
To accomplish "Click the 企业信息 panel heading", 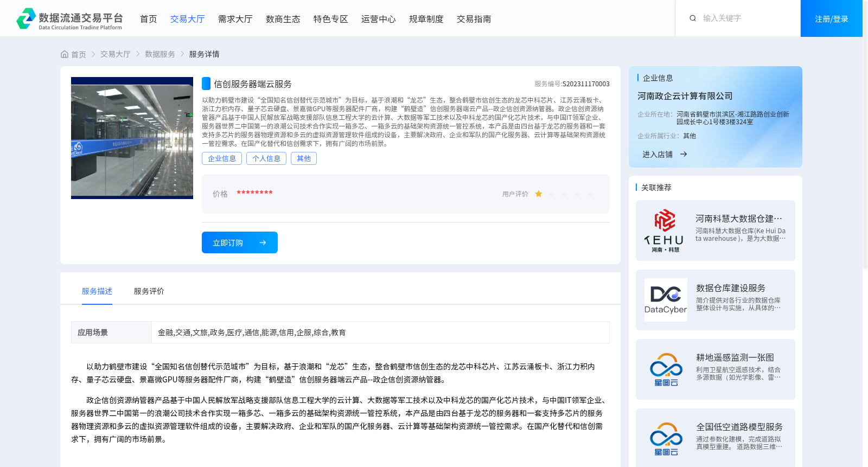I will coord(658,78).
